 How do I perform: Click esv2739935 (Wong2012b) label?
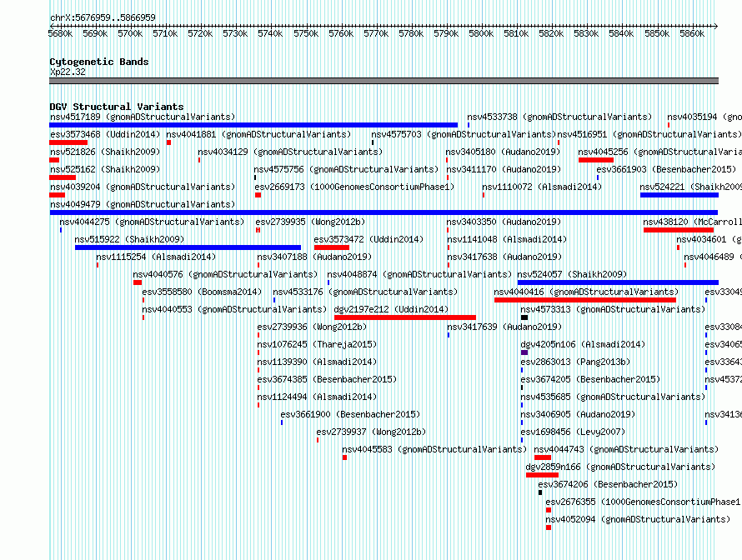tap(310, 222)
